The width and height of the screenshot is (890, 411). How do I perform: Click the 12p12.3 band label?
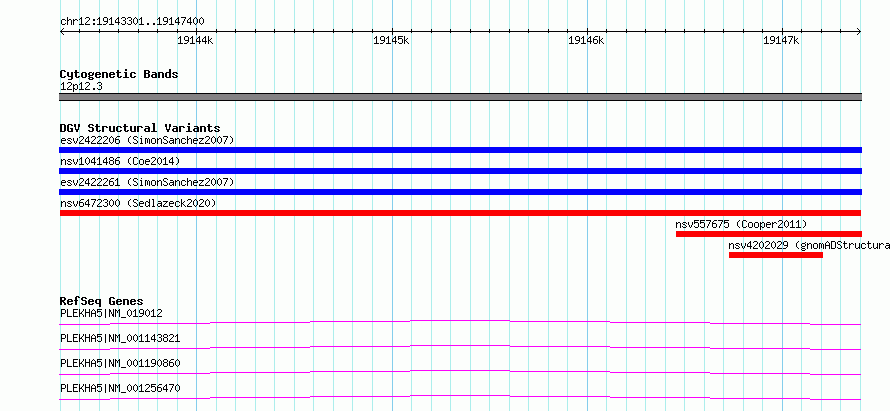[81, 87]
